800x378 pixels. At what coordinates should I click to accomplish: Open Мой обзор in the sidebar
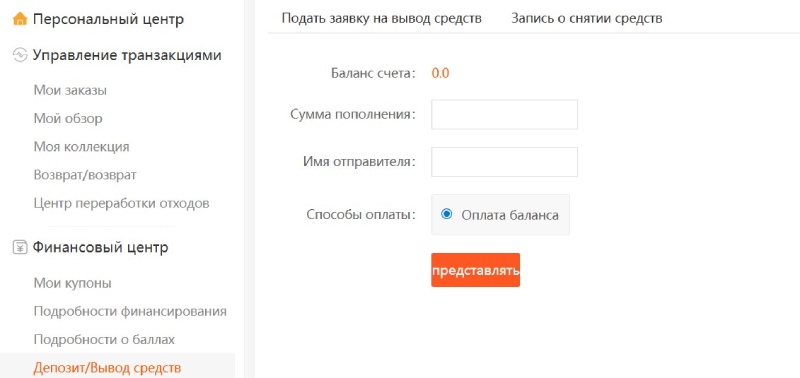[x=68, y=119]
